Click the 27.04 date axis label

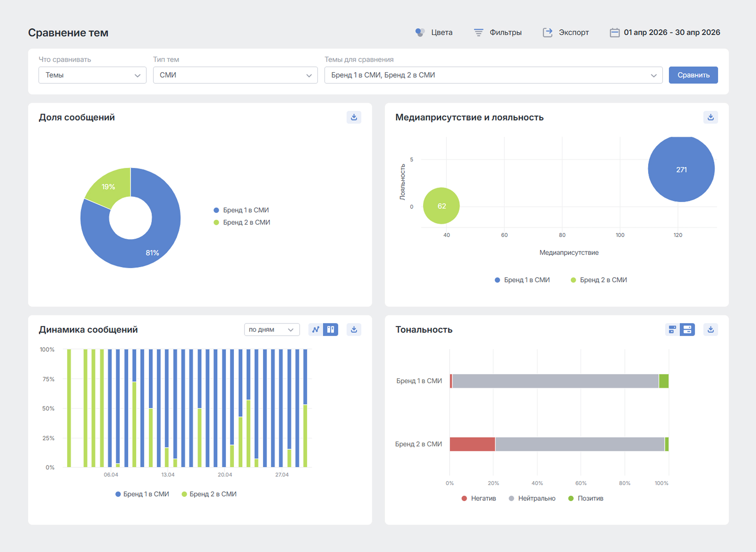[282, 475]
